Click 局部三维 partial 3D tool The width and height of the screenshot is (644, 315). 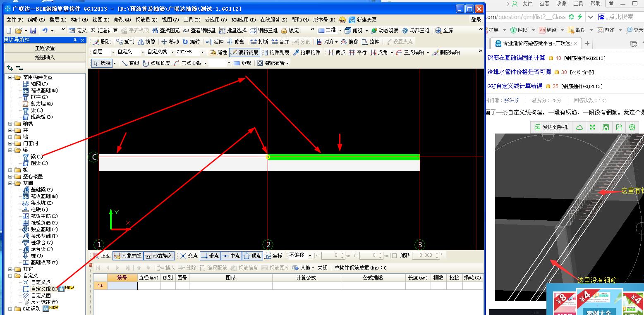pyautogui.click(x=416, y=31)
